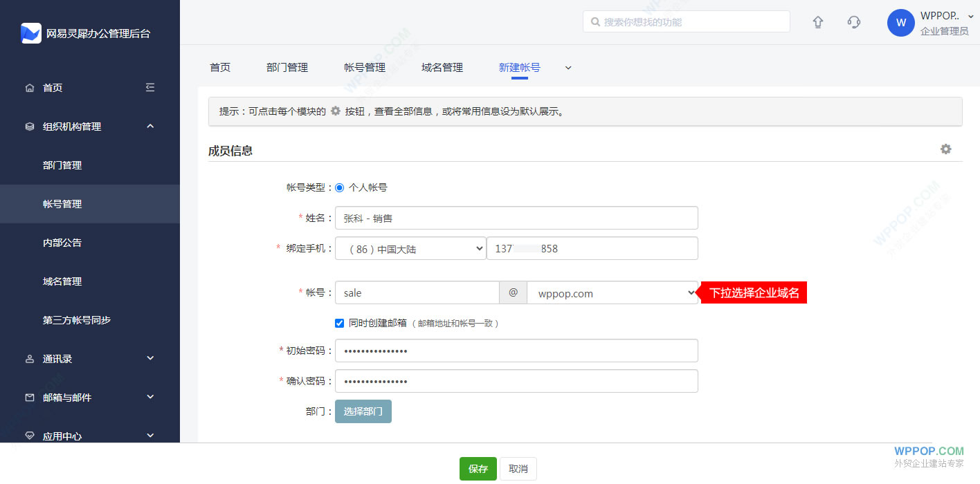
Task: Open the 成员信息 settings gear icon
Action: pyautogui.click(x=945, y=149)
